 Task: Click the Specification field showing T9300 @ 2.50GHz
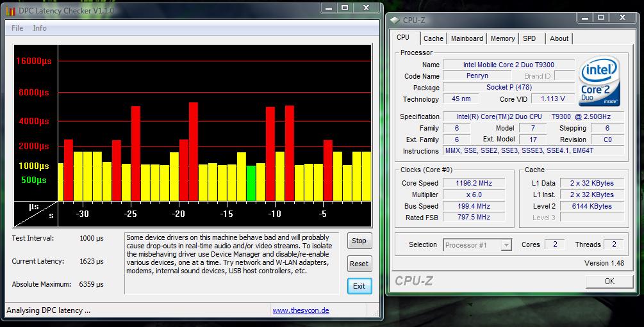(x=534, y=116)
